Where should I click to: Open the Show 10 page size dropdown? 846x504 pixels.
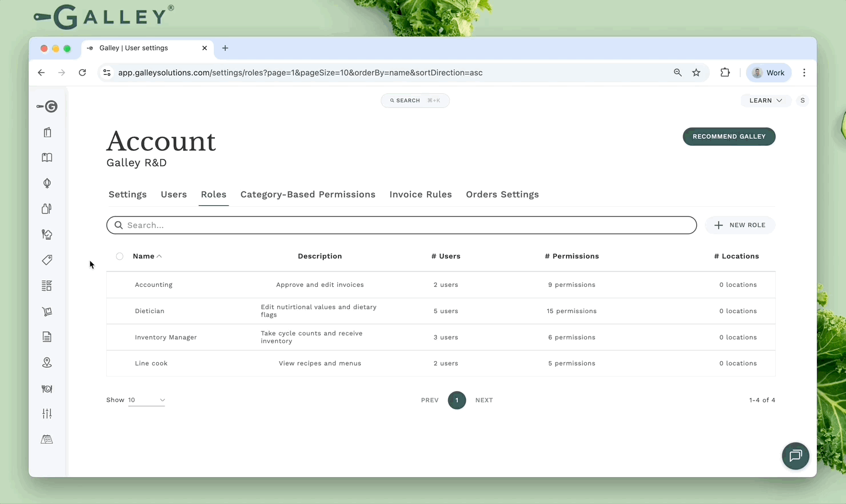pos(146,400)
